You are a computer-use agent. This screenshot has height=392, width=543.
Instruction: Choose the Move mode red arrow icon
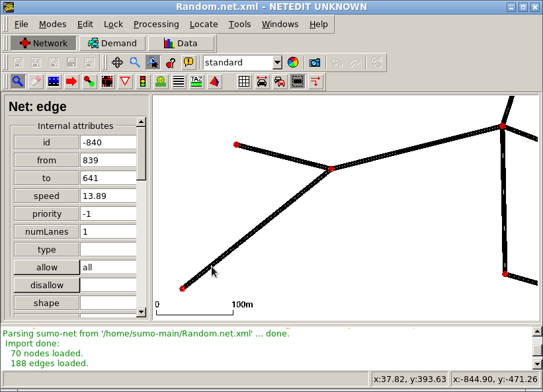(x=71, y=82)
